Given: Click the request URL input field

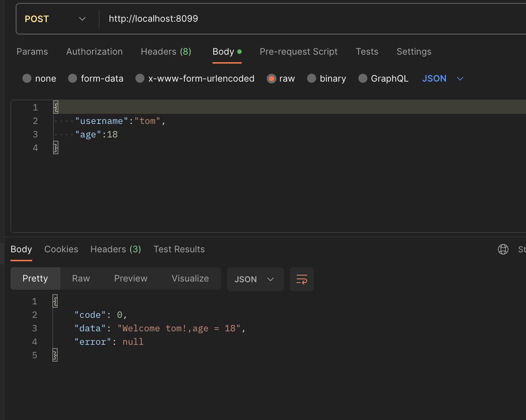Looking at the screenshot, I should (x=299, y=19).
